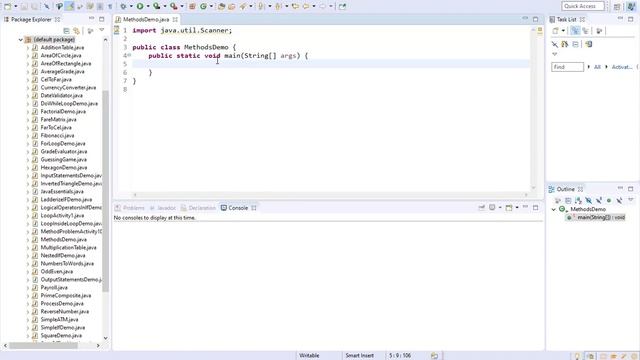This screenshot has height=360, width=640.
Task: Open the New file dropdown arrow
Action: 16,6
